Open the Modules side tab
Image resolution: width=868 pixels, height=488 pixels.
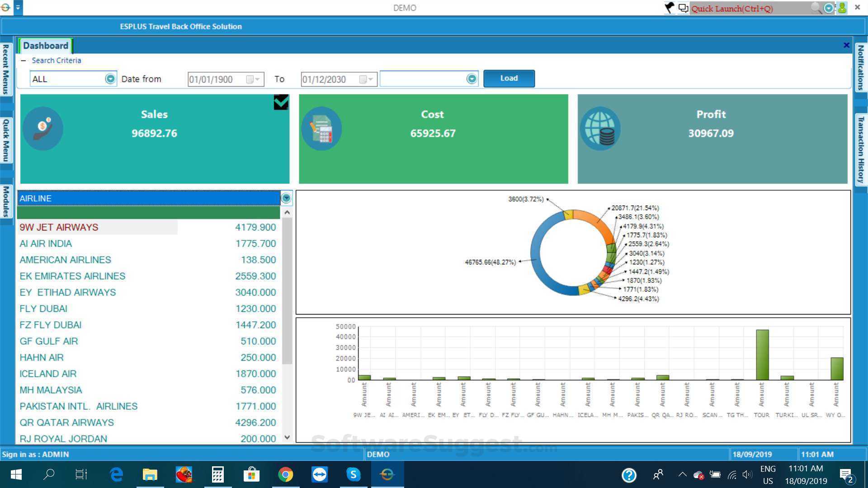pyautogui.click(x=6, y=201)
